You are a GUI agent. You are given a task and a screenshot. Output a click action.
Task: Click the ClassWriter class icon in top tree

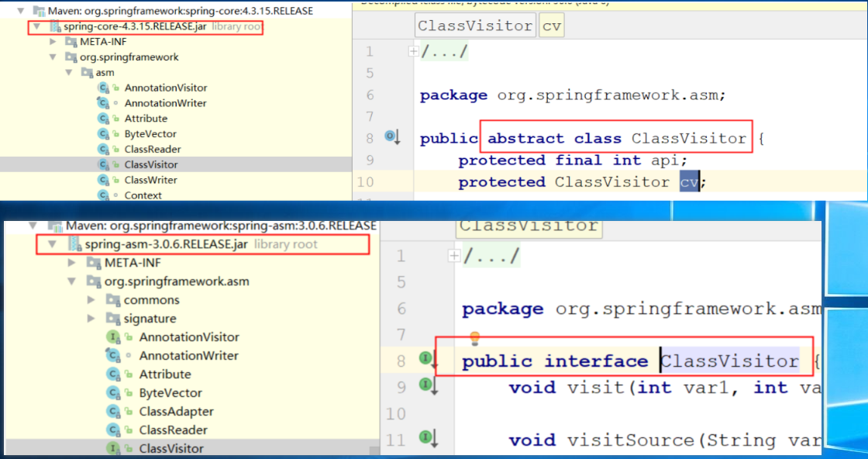pos(102,181)
